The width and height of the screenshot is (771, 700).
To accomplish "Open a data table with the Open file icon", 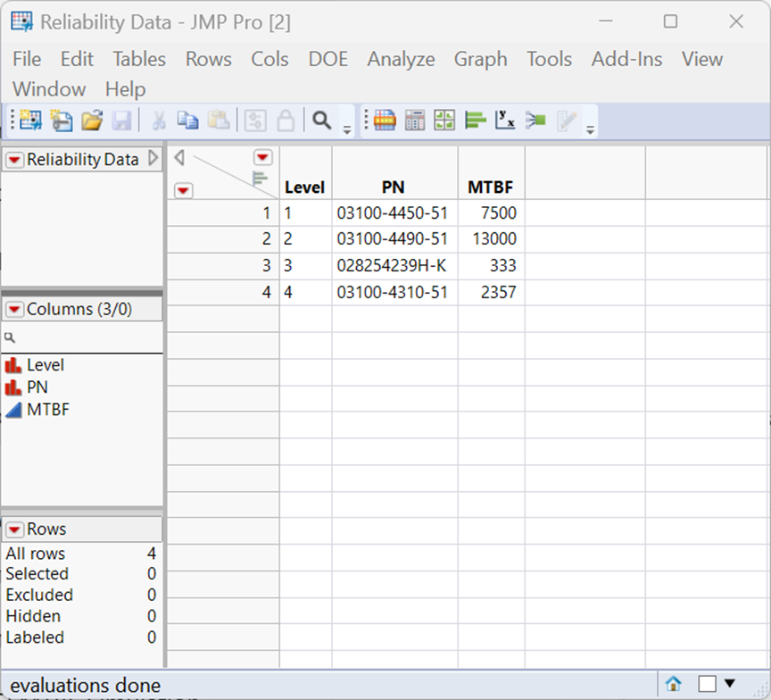I will (x=92, y=120).
